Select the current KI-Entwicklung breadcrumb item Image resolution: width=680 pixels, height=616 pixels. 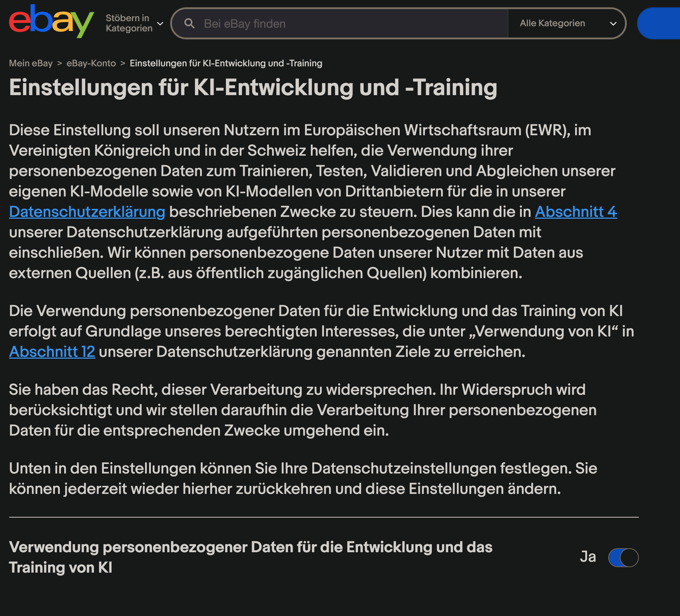226,63
